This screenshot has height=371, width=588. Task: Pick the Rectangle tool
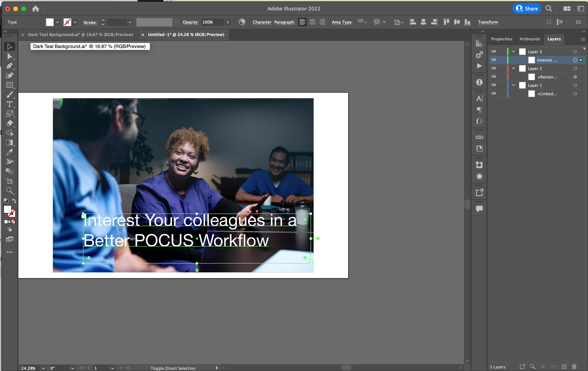[9, 85]
